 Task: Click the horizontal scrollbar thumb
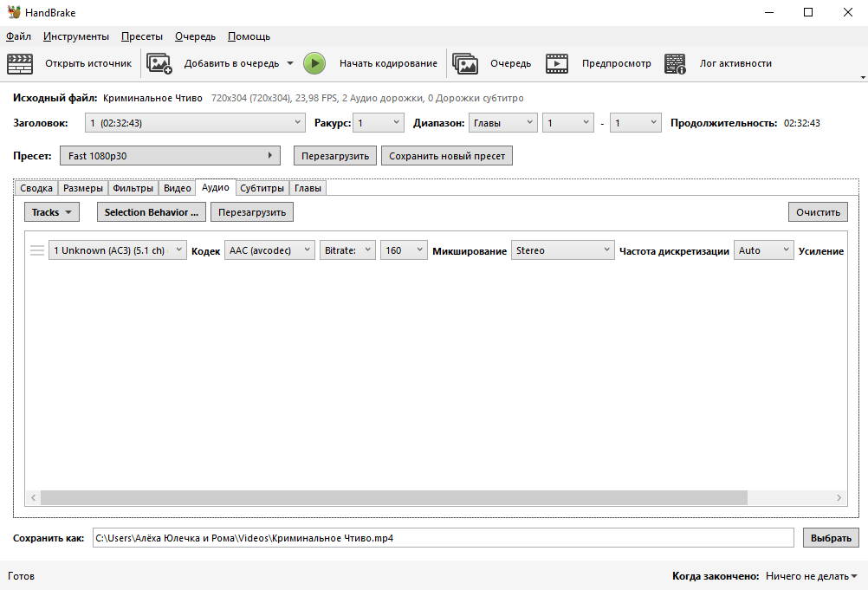[394, 497]
